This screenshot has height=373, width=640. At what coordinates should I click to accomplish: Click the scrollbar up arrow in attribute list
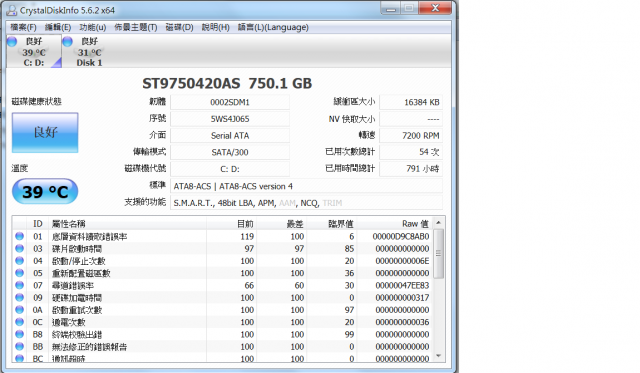coord(438,222)
